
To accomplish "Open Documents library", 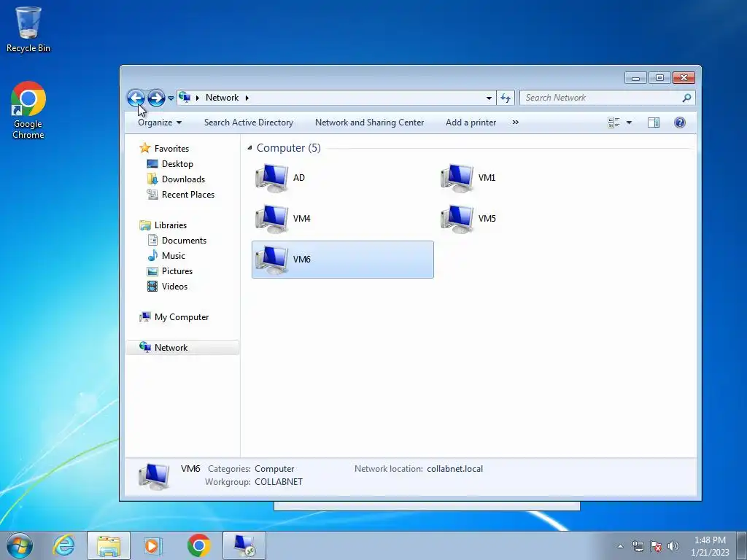I will click(x=177, y=241).
